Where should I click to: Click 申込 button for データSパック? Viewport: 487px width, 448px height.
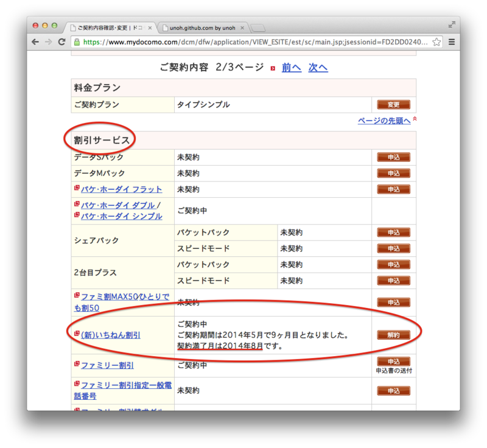[393, 157]
